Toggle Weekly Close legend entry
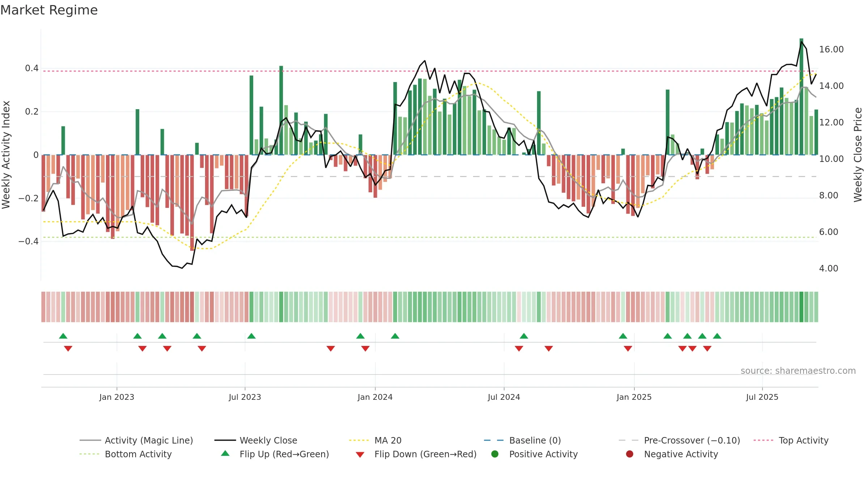The image size is (868, 488). [x=256, y=440]
